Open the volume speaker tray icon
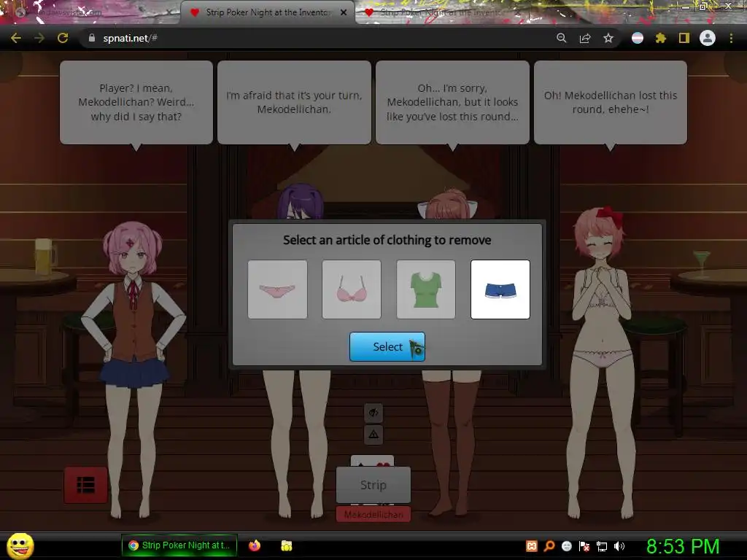747x560 pixels. [619, 546]
